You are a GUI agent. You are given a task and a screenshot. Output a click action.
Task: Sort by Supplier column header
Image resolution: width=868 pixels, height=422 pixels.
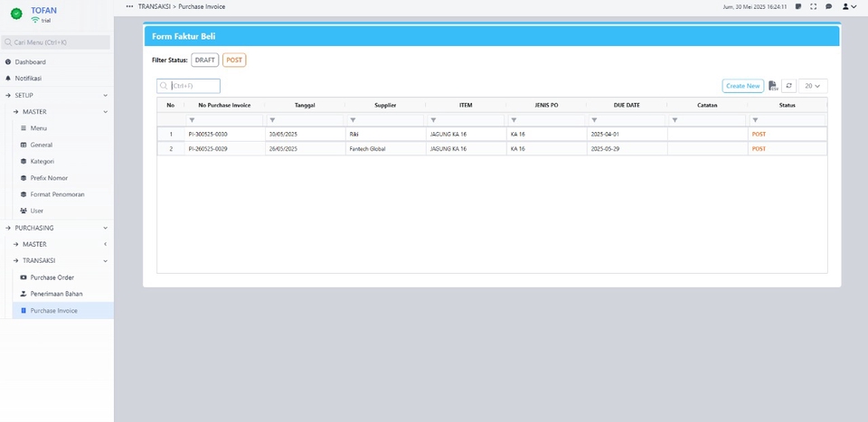(x=385, y=105)
